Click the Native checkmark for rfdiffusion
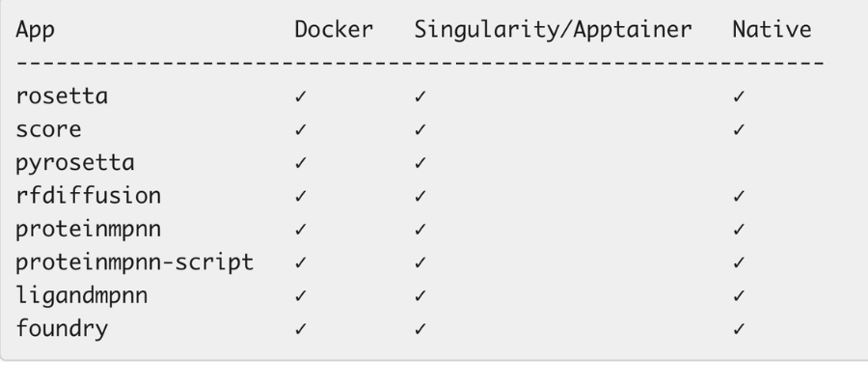Viewport: 868px width, 386px height. coord(739,197)
